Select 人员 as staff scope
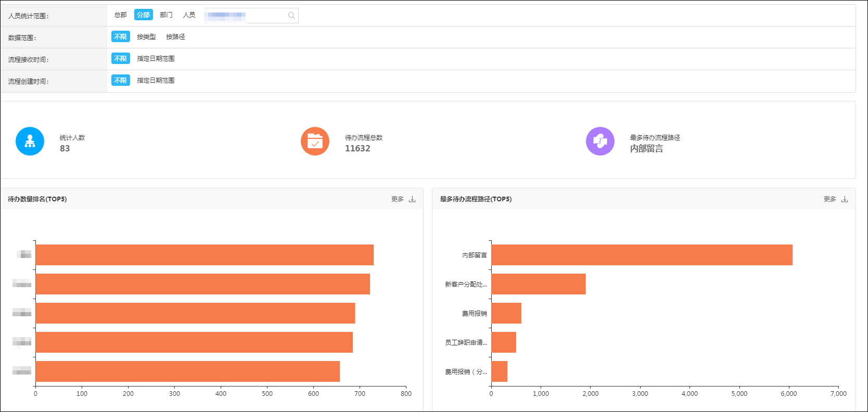Viewport: 868px width, 412px height. point(189,15)
